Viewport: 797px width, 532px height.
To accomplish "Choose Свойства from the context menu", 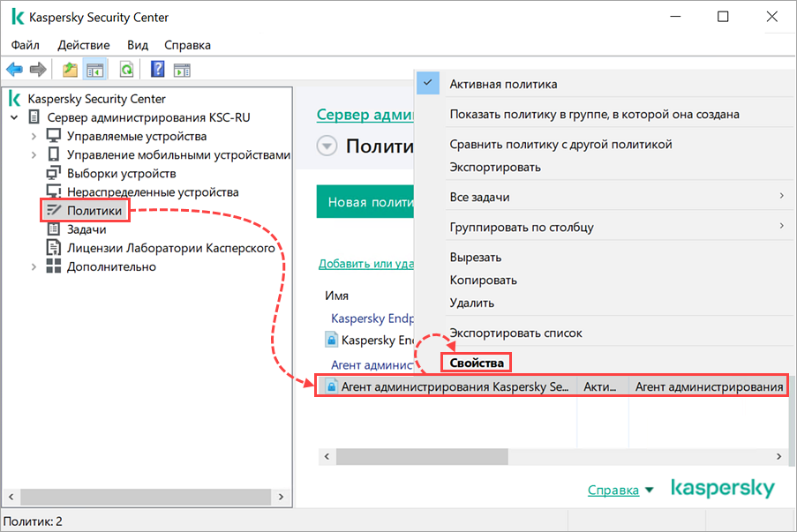I will point(477,363).
